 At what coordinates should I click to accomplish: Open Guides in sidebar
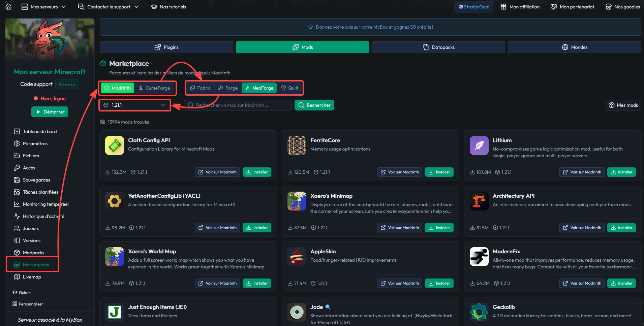tap(22, 293)
